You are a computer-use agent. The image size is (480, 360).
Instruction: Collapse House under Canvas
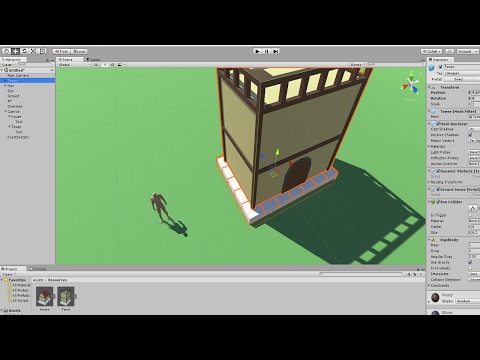(9, 117)
